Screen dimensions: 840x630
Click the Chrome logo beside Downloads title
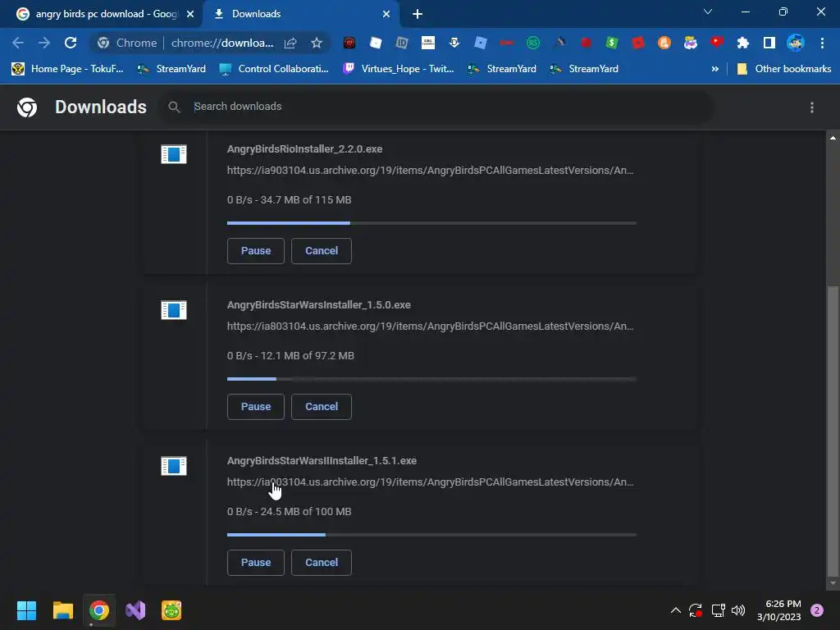[x=27, y=107]
